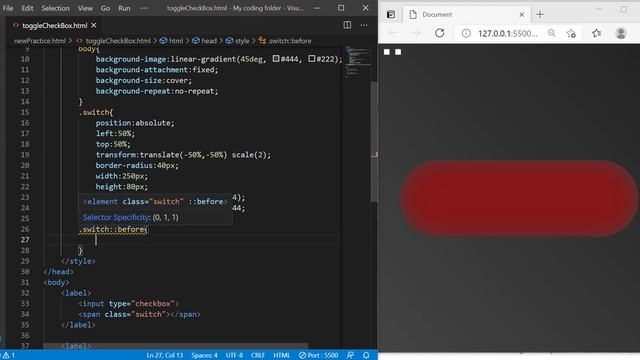Close the toggleCheckBox.html tab
This screenshot has width=640, height=360.
pyautogui.click(x=94, y=25)
